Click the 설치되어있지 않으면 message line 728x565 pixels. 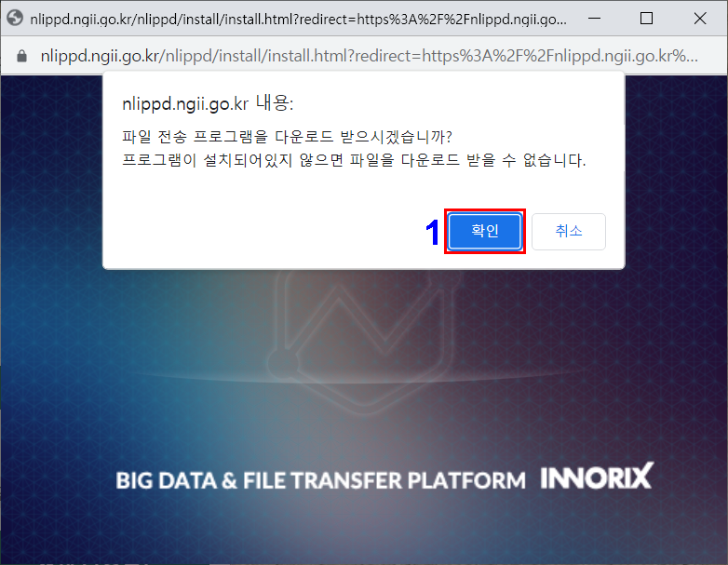coord(354,161)
